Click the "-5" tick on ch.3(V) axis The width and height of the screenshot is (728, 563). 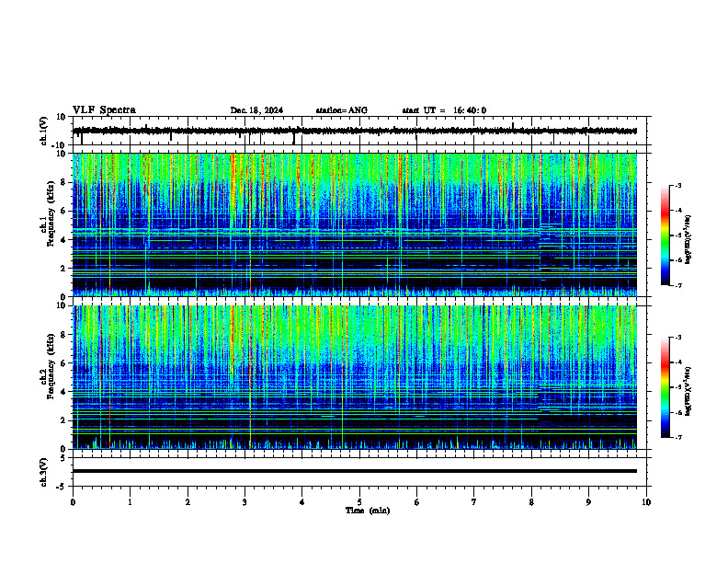coord(62,487)
